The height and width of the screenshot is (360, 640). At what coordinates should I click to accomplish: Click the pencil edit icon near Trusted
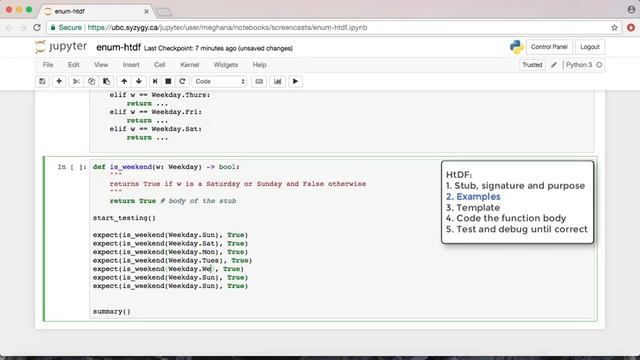(554, 65)
